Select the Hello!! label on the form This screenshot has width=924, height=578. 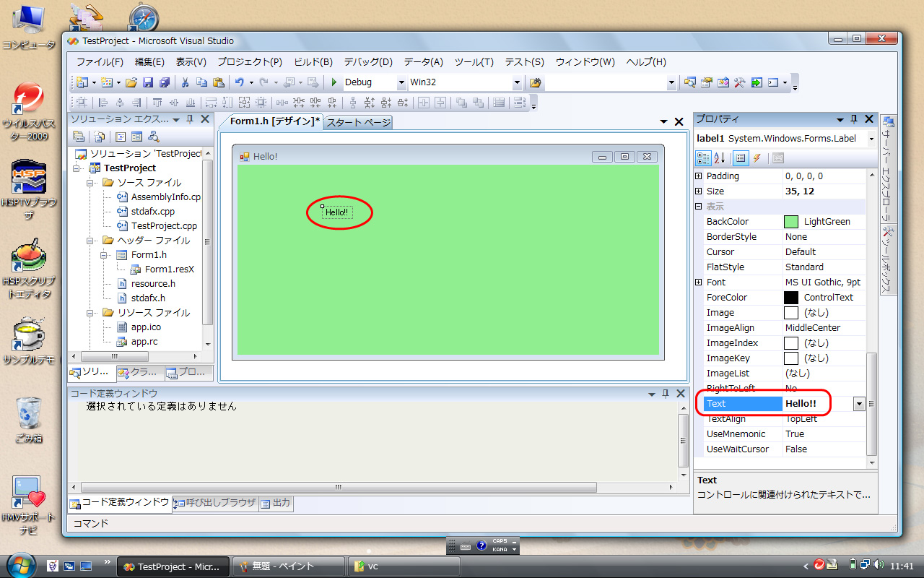337,212
